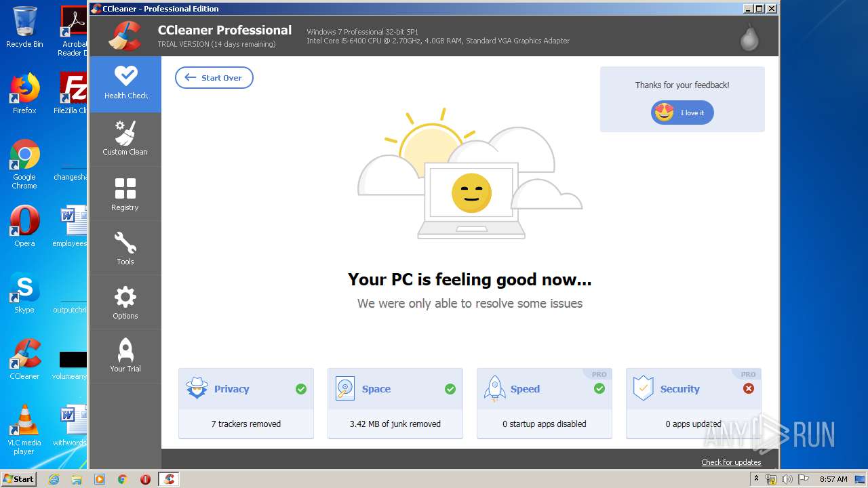Open Windows Explorer from taskbar
This screenshot has height=488, width=868.
click(77, 479)
